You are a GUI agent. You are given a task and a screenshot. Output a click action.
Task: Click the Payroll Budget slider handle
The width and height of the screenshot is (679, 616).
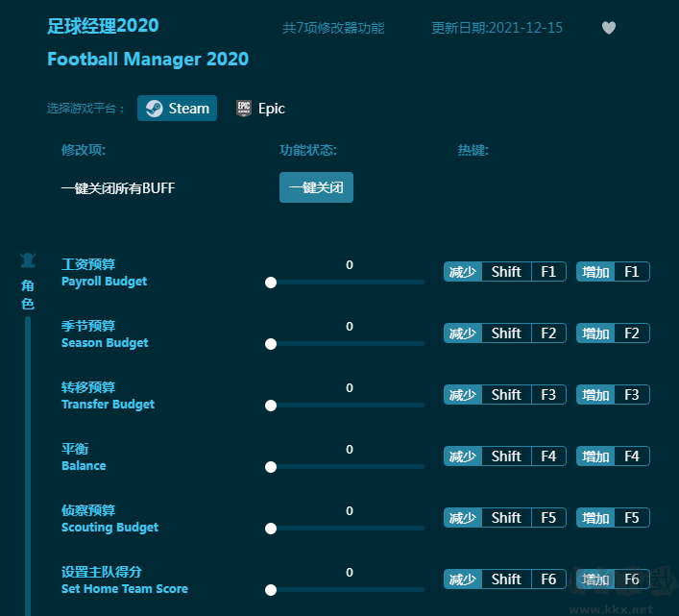tap(271, 283)
